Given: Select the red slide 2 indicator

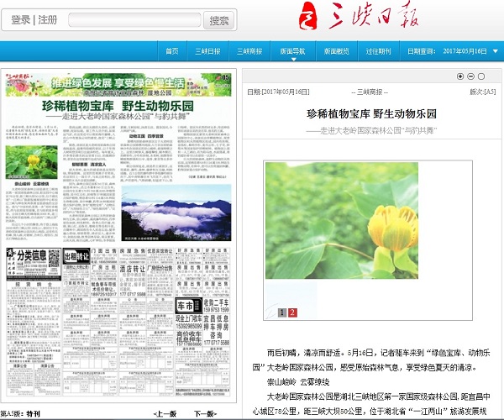Looking at the screenshot, I should click(x=292, y=312).
